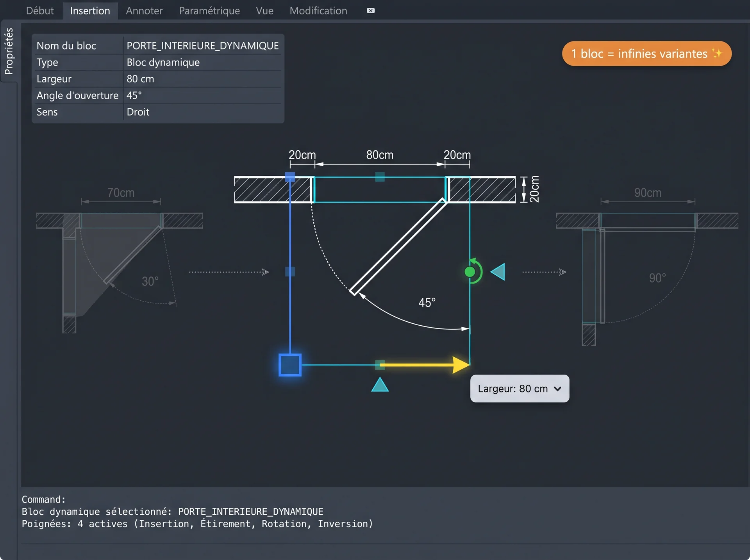Click the vertical 20cm wall thickness dimension
This screenshot has width=750, height=560.
coord(534,189)
